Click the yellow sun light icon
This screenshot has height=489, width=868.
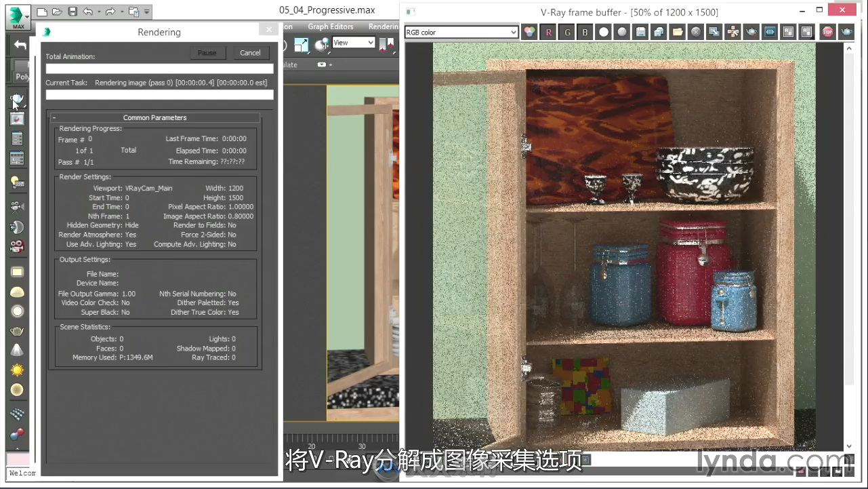18,370
